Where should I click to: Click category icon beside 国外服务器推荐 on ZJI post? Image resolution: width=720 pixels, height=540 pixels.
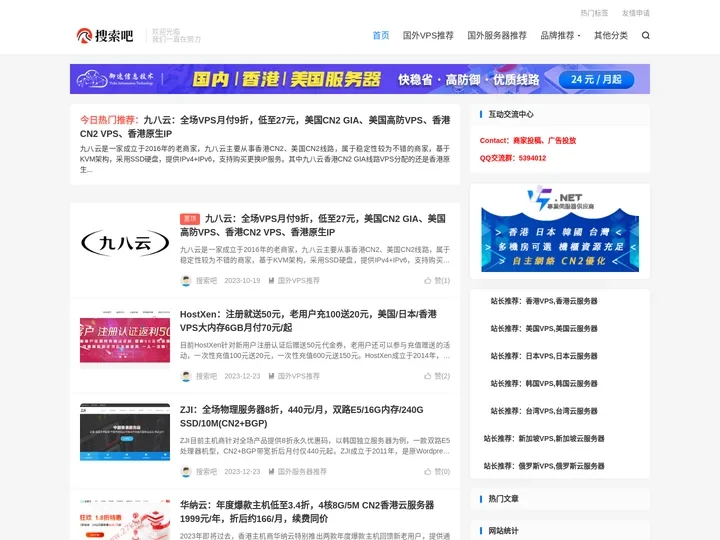pos(271,472)
